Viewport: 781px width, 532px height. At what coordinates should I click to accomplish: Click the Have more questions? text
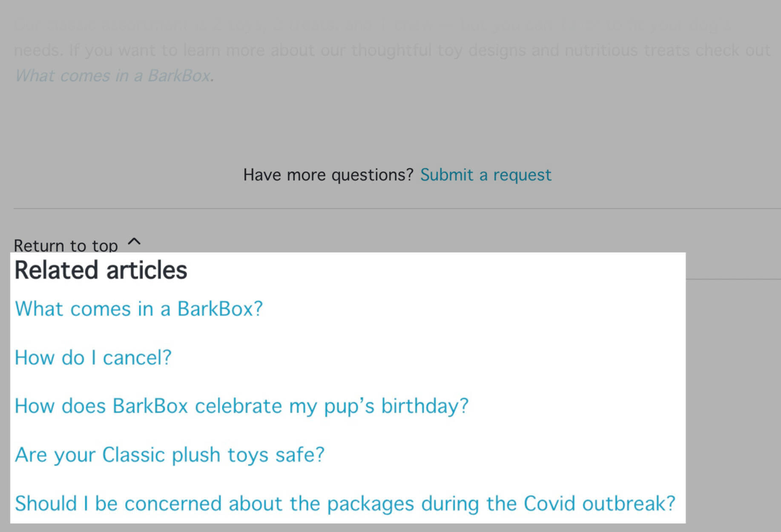pyautogui.click(x=328, y=175)
